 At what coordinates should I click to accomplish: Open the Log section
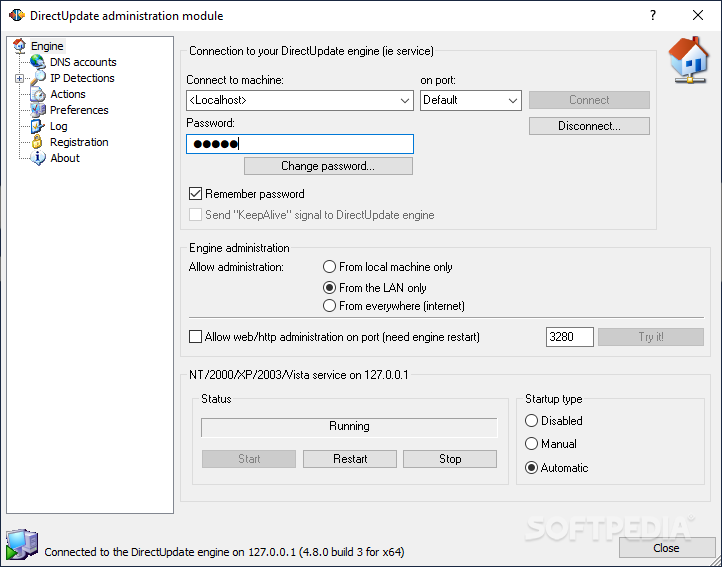click(x=58, y=126)
